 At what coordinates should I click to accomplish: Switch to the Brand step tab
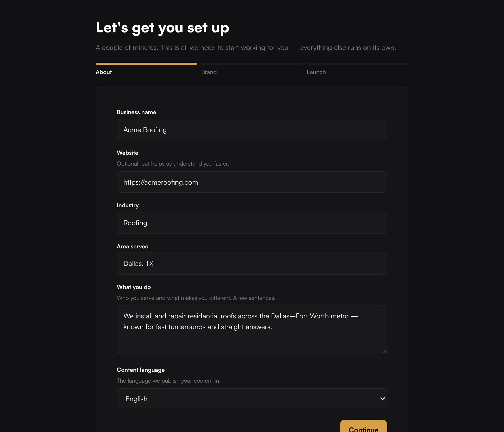tap(209, 72)
